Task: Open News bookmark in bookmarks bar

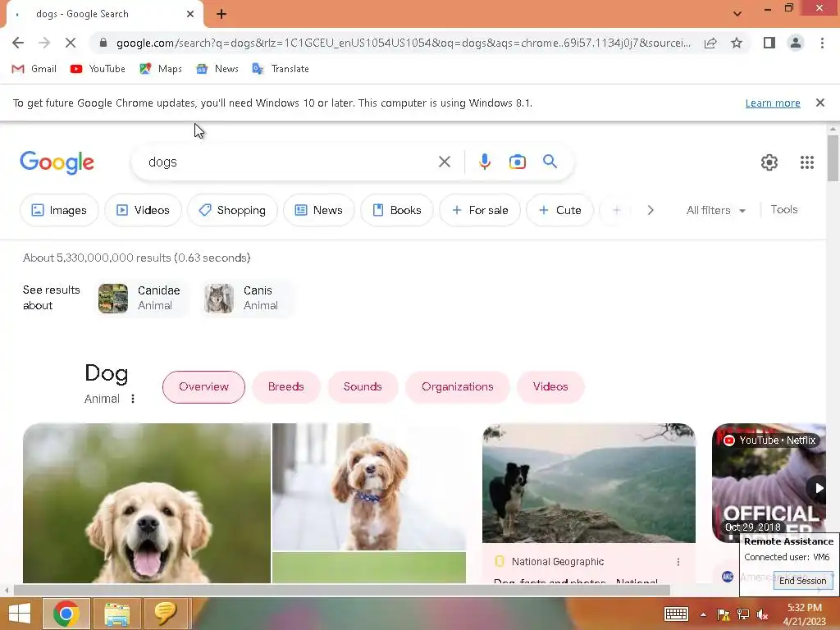Action: (217, 69)
